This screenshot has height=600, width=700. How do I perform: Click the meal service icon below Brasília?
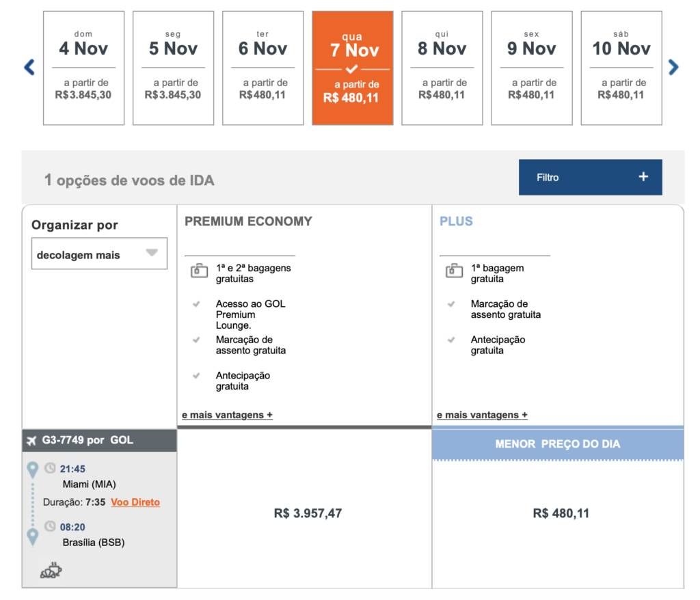click(51, 571)
